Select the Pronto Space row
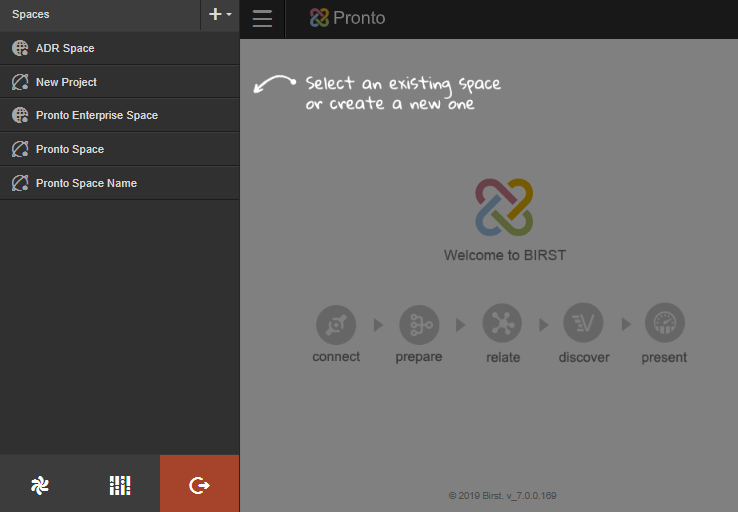Screen dimensions: 738x512 pyautogui.click(x=120, y=149)
